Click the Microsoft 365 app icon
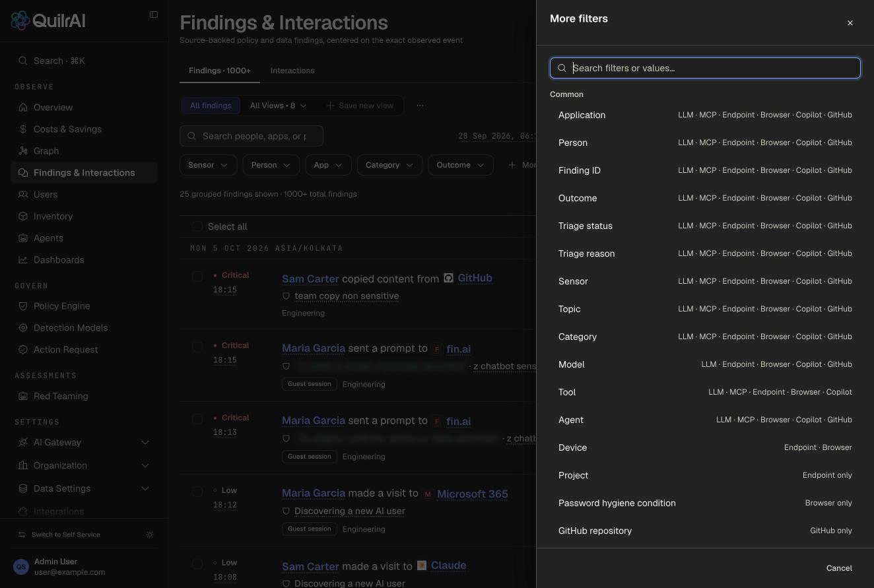This screenshot has width=874, height=588. (x=428, y=494)
